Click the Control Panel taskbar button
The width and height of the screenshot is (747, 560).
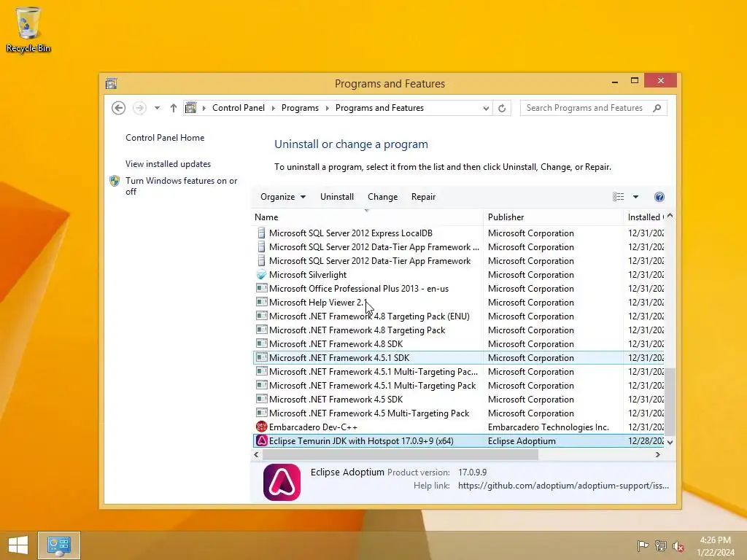(59, 545)
